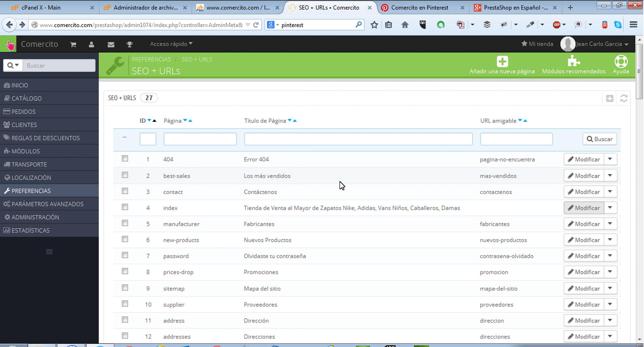Click the Título de Página filter field

click(x=358, y=139)
